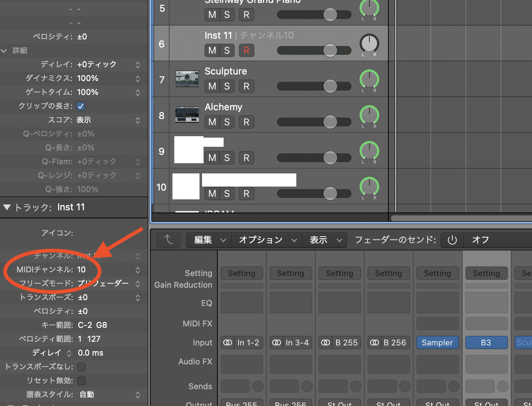Click the Alchemy instrument icon on track 8
This screenshot has width=532, height=406.
(187, 115)
